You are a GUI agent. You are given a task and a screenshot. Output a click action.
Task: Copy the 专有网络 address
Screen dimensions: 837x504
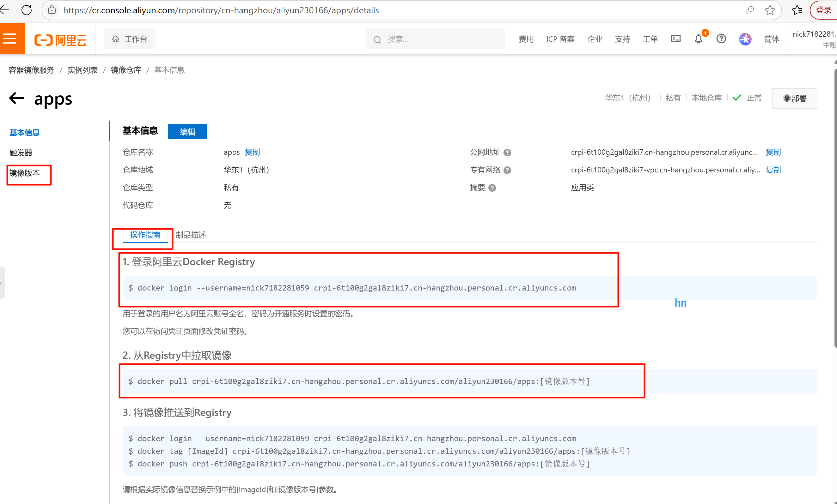click(x=773, y=170)
